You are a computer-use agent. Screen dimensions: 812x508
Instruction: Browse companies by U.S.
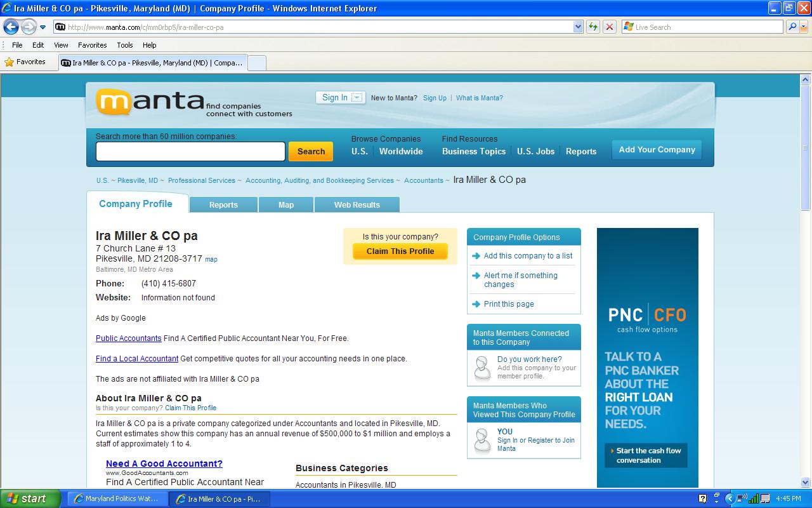pos(360,151)
